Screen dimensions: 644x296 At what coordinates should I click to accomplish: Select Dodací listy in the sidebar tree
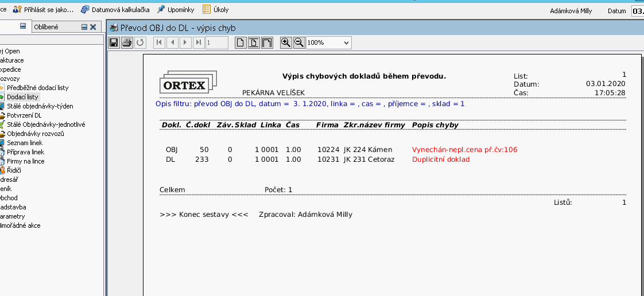(x=22, y=97)
